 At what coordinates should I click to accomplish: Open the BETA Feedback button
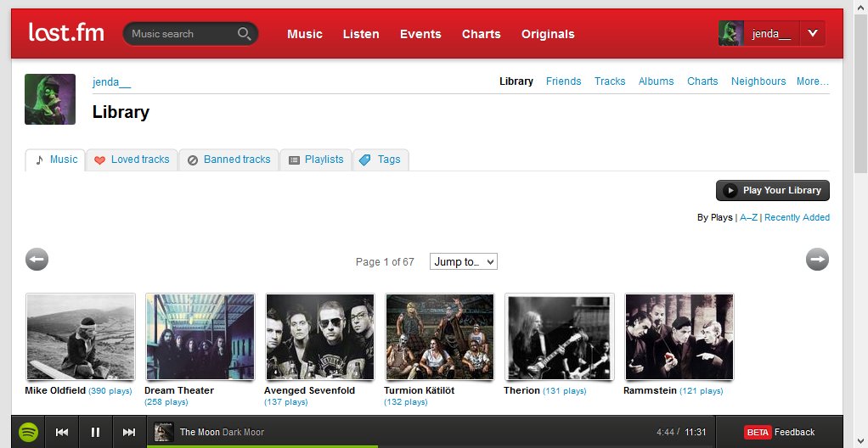(780, 432)
